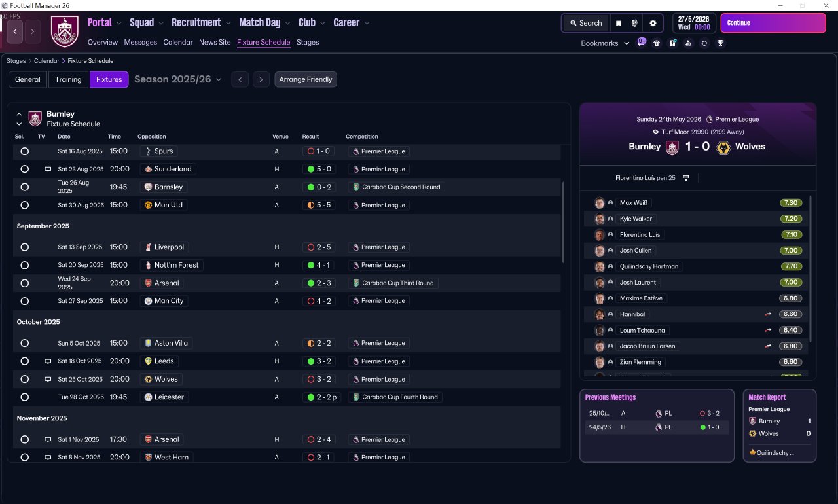Select the Aston Villa fixture radio circle

tap(24, 343)
